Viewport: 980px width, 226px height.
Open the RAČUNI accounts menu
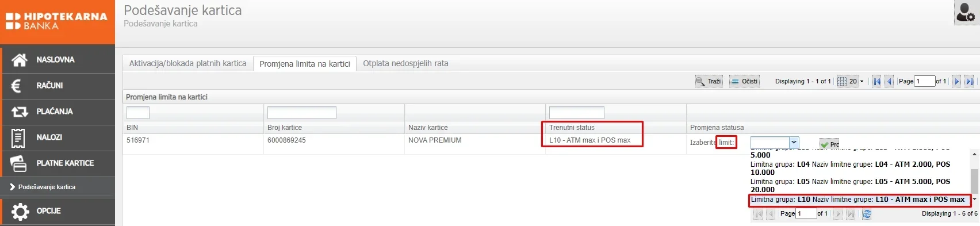58,86
